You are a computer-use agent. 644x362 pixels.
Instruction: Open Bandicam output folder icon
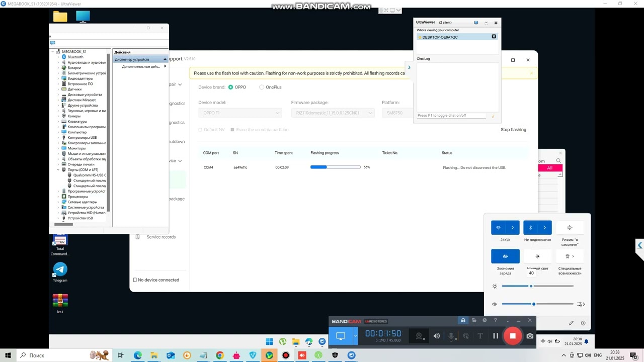(474, 320)
